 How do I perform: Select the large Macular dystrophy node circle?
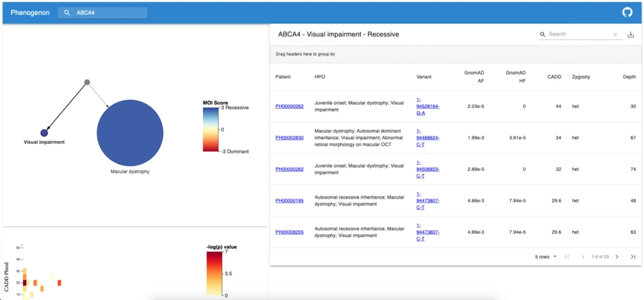[130, 132]
